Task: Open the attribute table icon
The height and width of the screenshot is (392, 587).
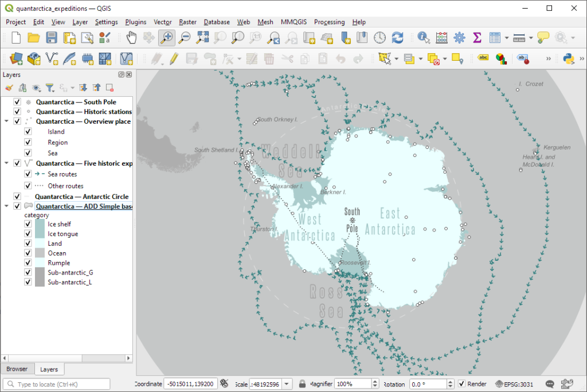Action: pyautogui.click(x=495, y=38)
